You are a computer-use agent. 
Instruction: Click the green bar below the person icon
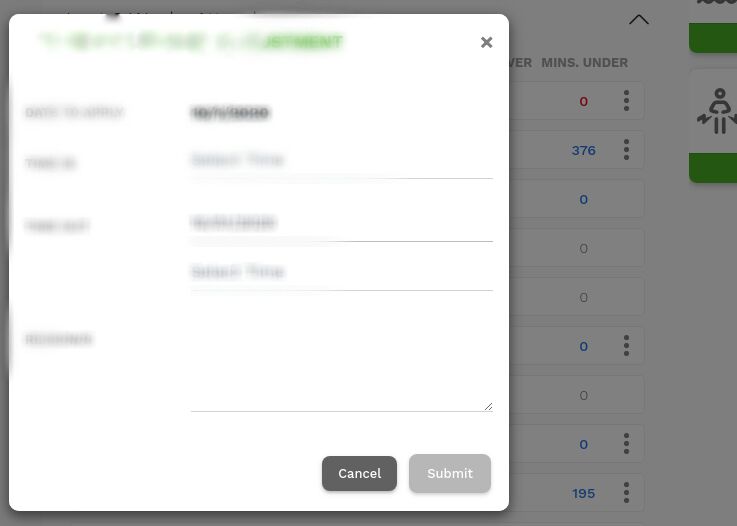(713, 167)
